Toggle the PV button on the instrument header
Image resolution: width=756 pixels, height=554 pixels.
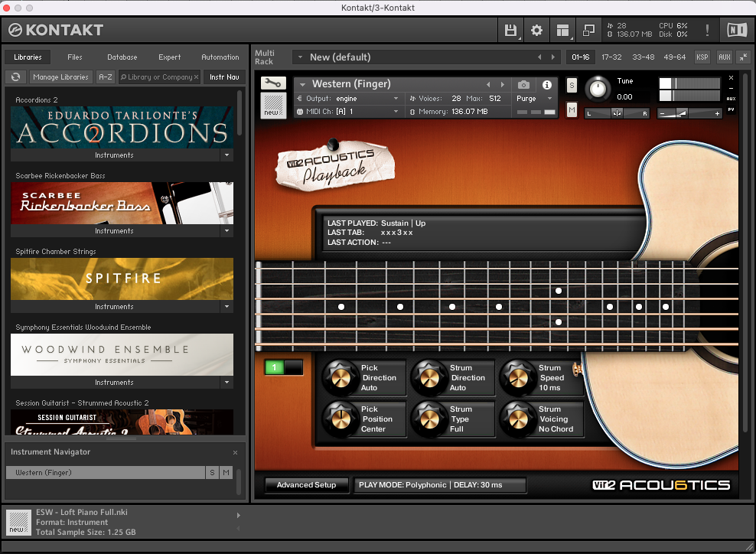[x=731, y=109]
